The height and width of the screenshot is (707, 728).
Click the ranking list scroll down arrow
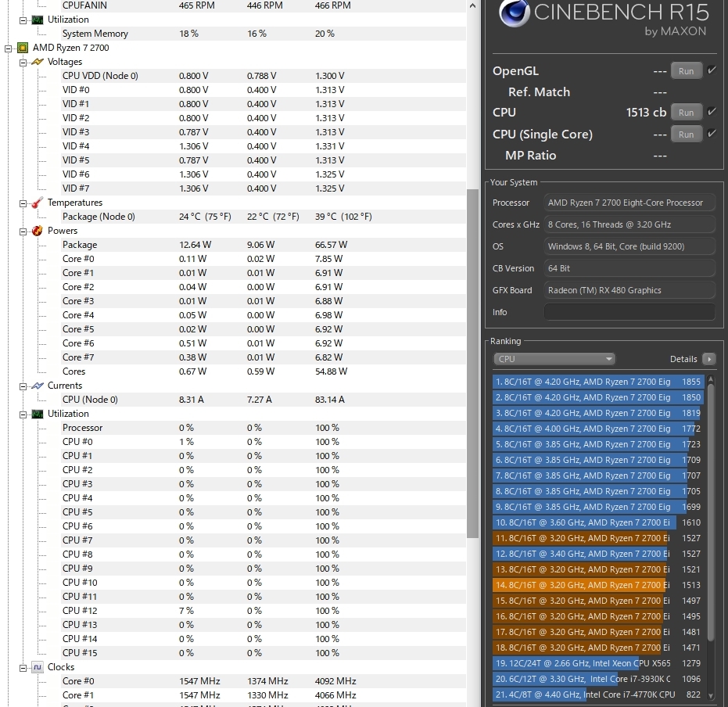pyautogui.click(x=711, y=695)
